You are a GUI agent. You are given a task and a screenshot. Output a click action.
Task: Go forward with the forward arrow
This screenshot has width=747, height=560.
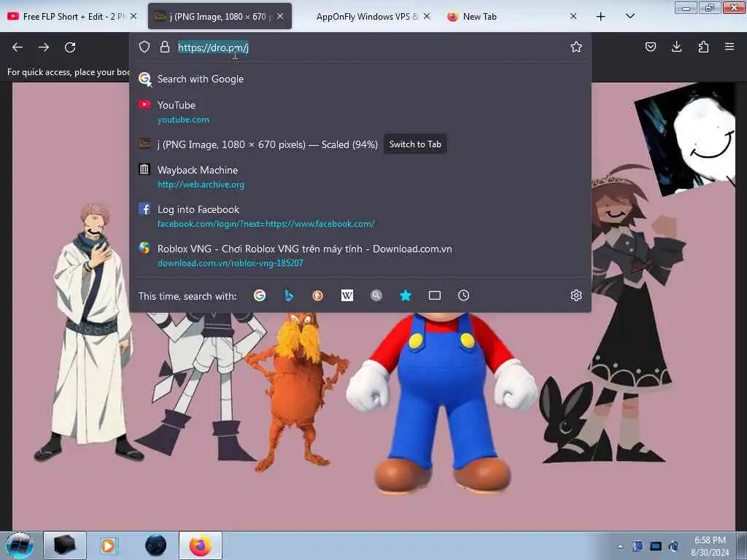(x=44, y=47)
